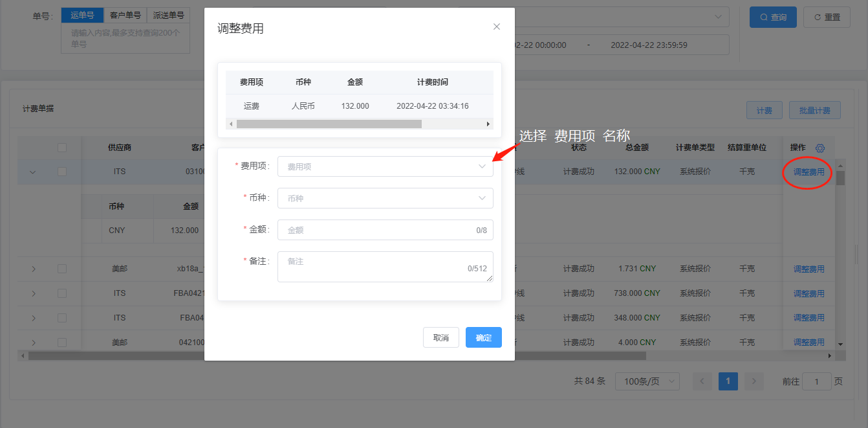The height and width of the screenshot is (428, 868).
Task: Go to next page arrow
Action: 754,381
